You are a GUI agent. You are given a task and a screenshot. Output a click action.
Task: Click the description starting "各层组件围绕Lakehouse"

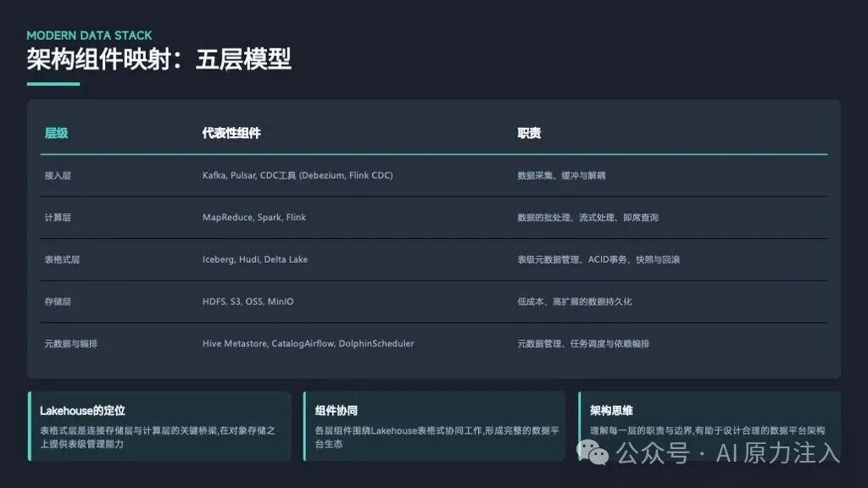click(x=437, y=437)
